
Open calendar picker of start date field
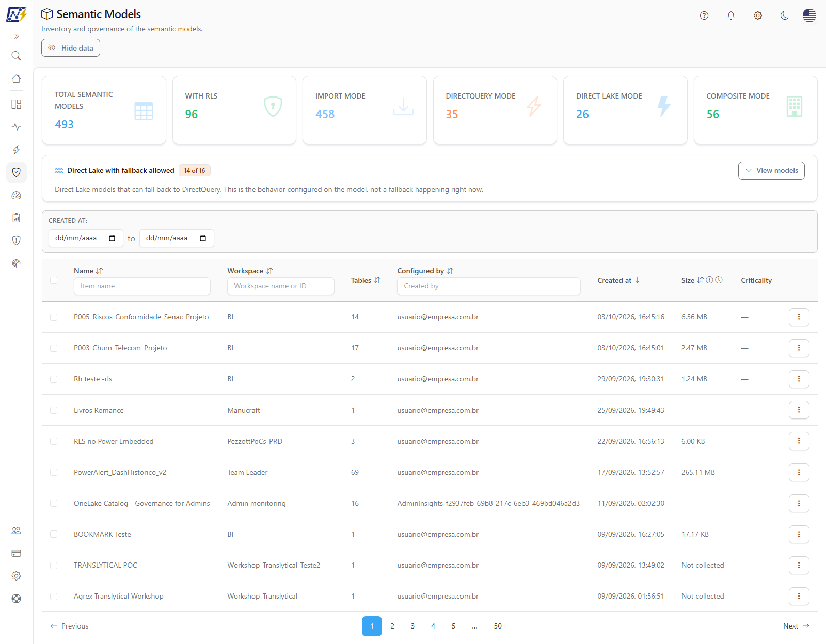pyautogui.click(x=112, y=238)
